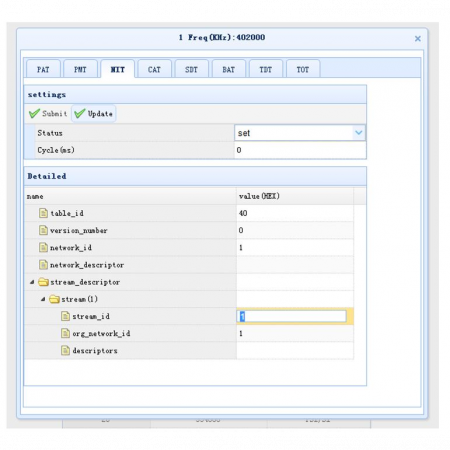Switch to the PAT tab
This screenshot has height=450, width=450.
point(43,69)
